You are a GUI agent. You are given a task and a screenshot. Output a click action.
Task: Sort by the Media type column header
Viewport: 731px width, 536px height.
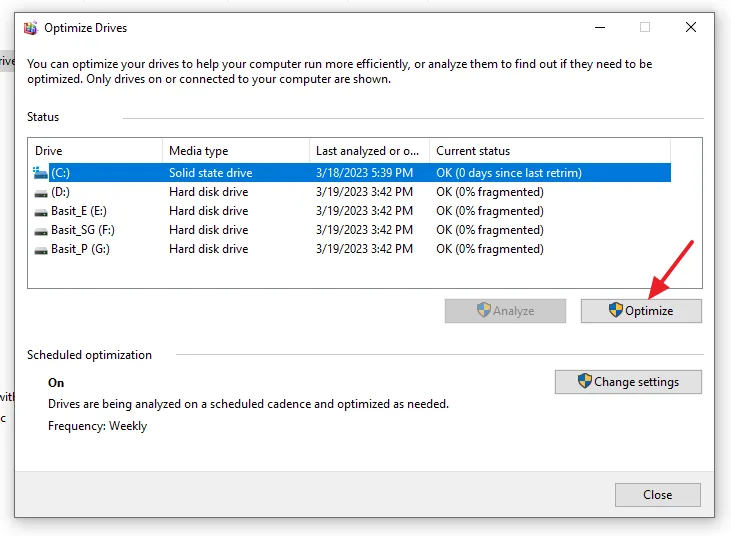236,151
